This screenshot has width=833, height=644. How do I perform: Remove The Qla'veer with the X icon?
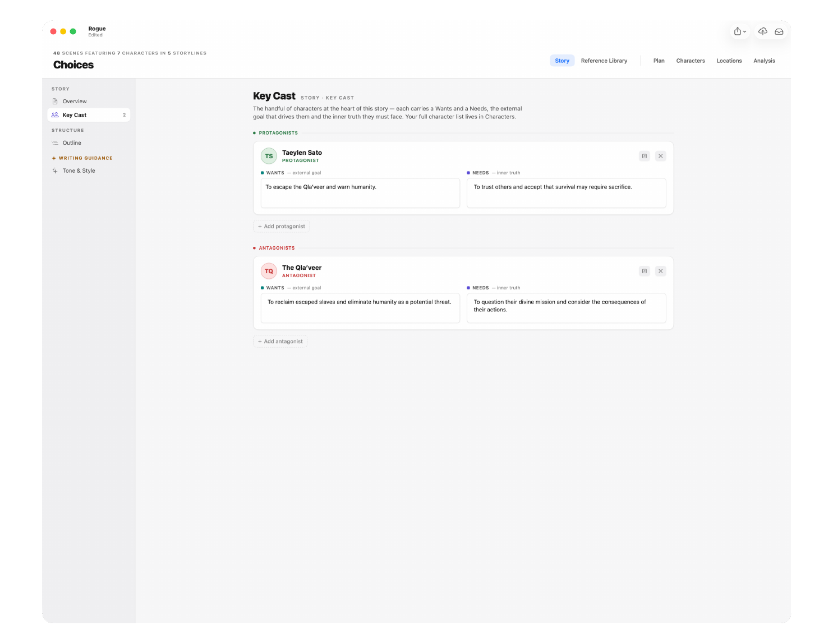661,271
